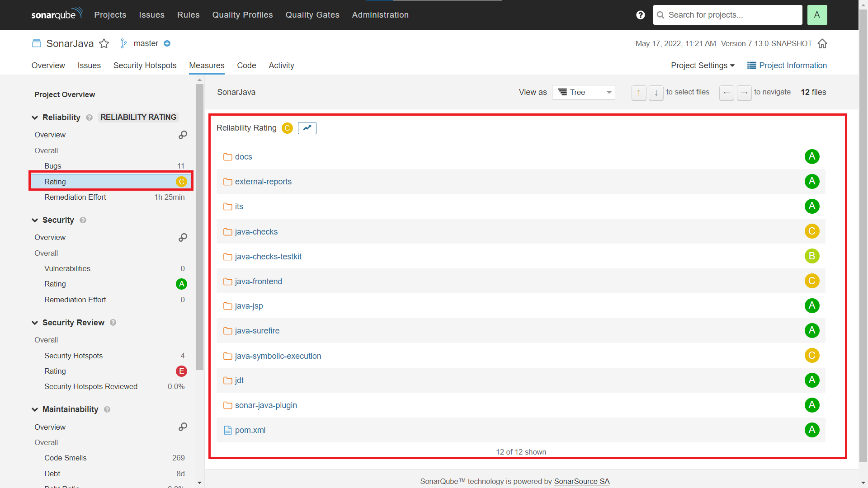
Task: Open Issues in top navigation bar
Action: pyautogui.click(x=152, y=15)
